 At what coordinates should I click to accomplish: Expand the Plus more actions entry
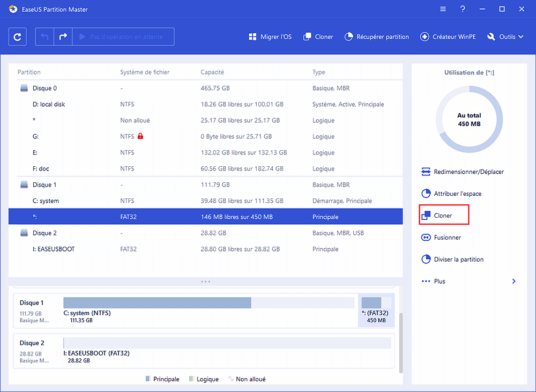pyautogui.click(x=468, y=281)
